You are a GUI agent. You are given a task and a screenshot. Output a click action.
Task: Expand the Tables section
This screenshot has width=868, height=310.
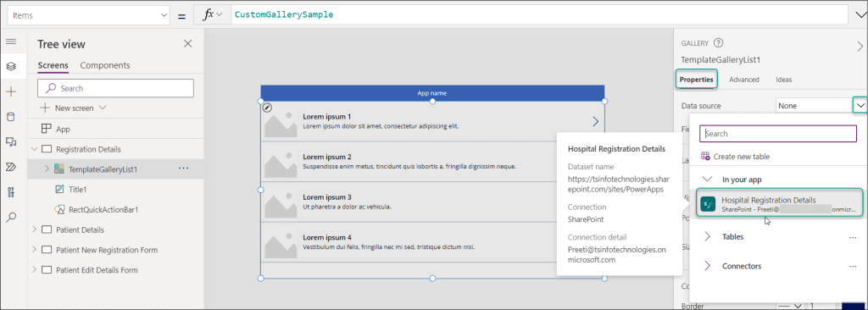[x=708, y=237]
